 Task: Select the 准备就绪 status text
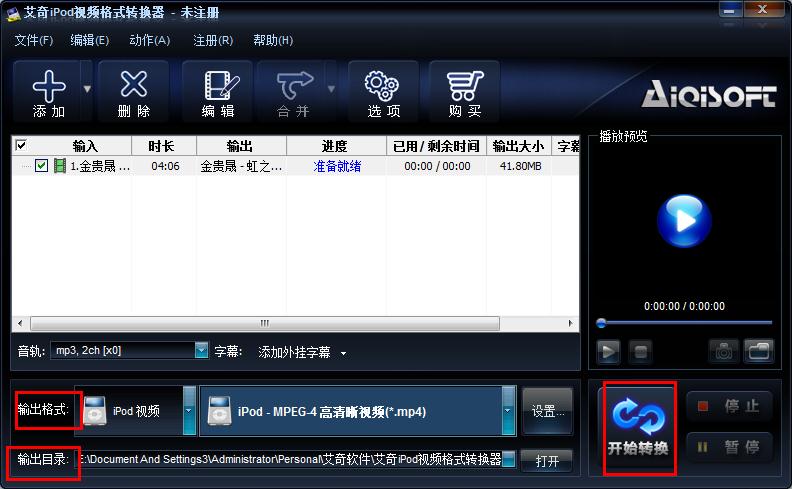coord(337,166)
